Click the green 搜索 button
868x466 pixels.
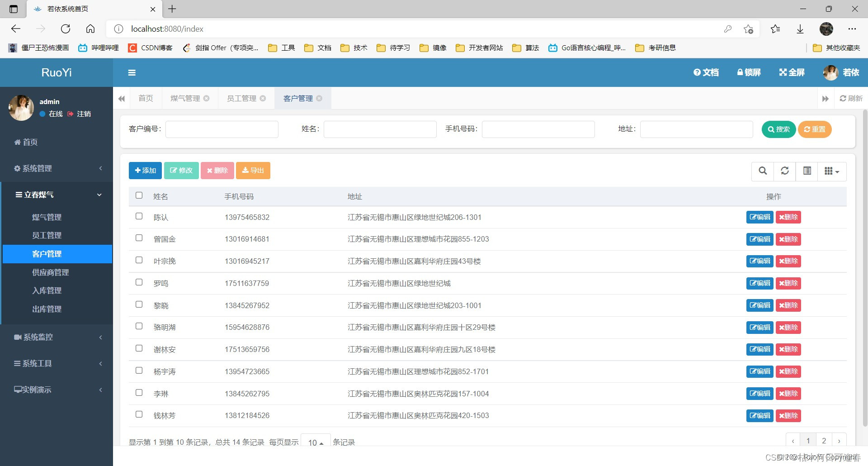(778, 129)
